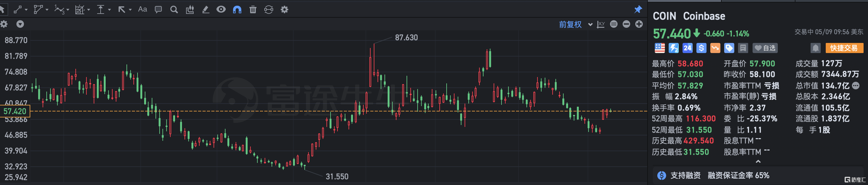Click the 最高价 58.680 value
The image size is (868, 185).
690,64
